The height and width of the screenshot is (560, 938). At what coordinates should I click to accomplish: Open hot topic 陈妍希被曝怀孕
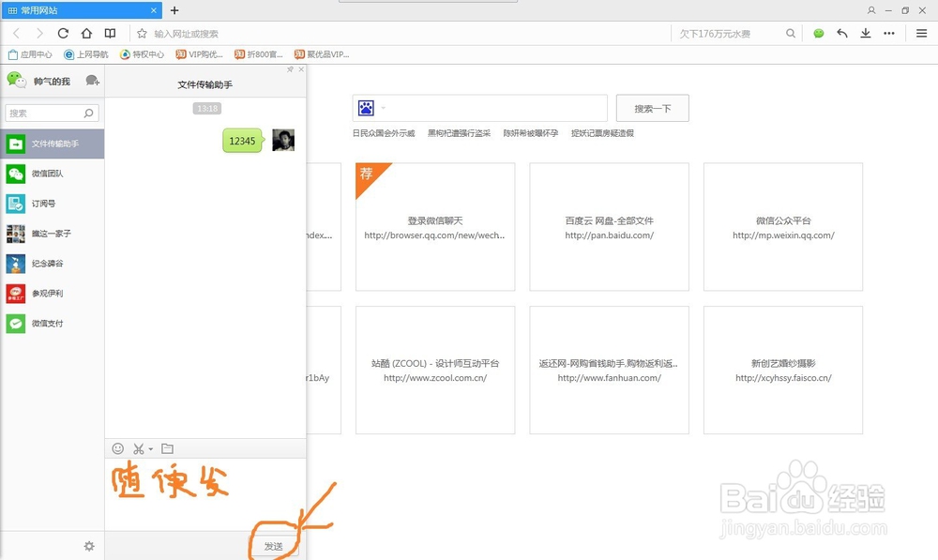[x=531, y=133]
